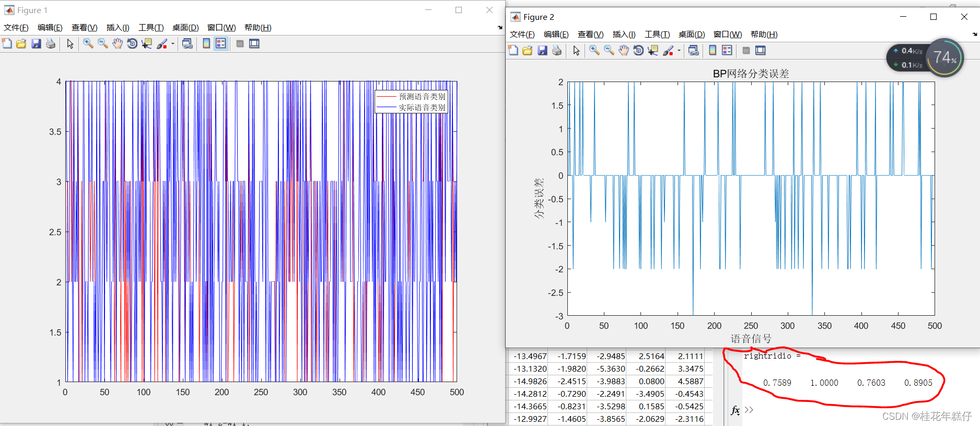This screenshot has height=426, width=980.
Task: Print figure icon in Figure 2 toolbar
Action: coord(557,50)
